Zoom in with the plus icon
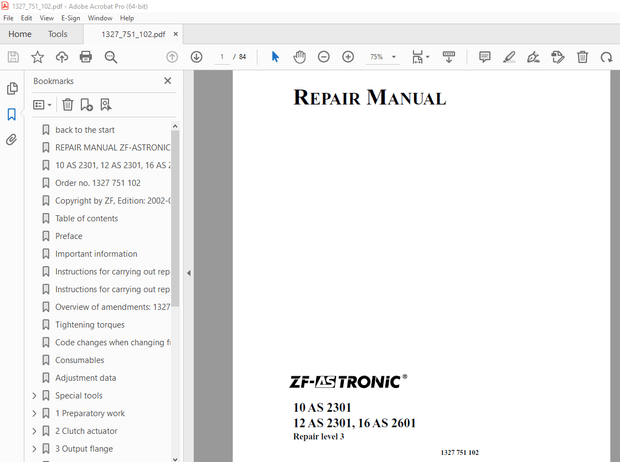The width and height of the screenshot is (620, 462). [348, 57]
